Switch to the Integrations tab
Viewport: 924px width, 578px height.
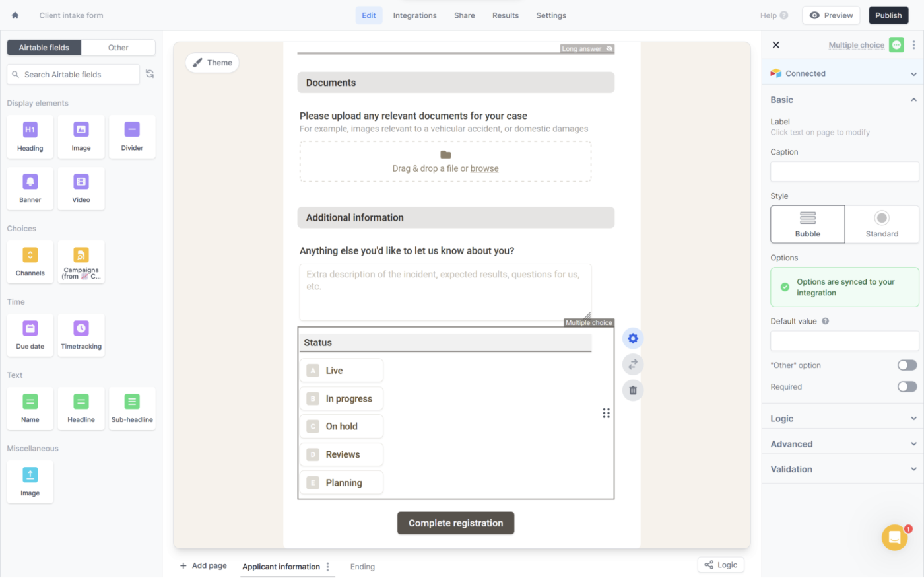(x=414, y=15)
